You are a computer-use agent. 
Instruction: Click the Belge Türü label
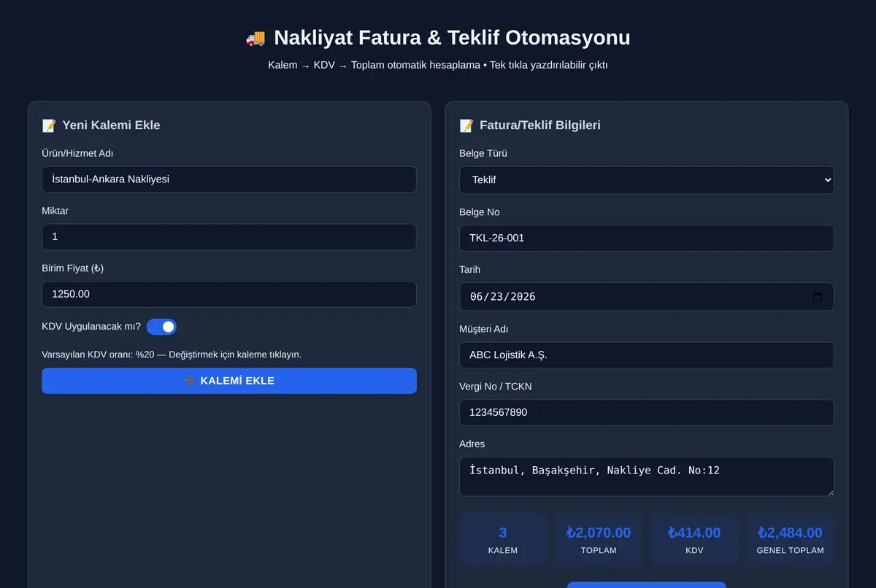tap(483, 154)
